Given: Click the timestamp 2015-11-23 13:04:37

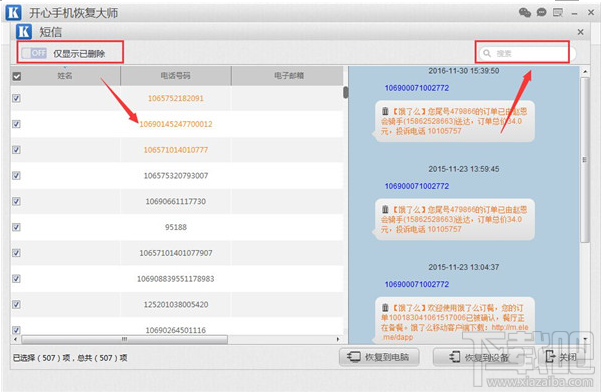Looking at the screenshot, I should 464,267.
